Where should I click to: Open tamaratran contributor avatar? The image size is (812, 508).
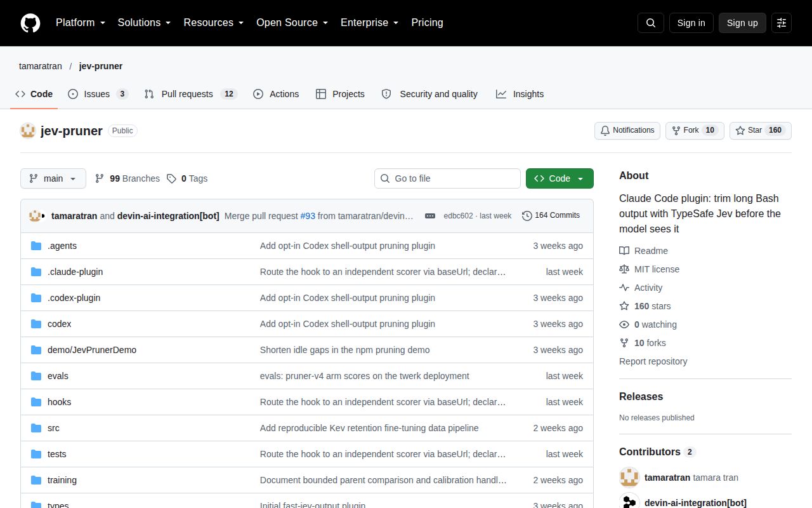(629, 478)
